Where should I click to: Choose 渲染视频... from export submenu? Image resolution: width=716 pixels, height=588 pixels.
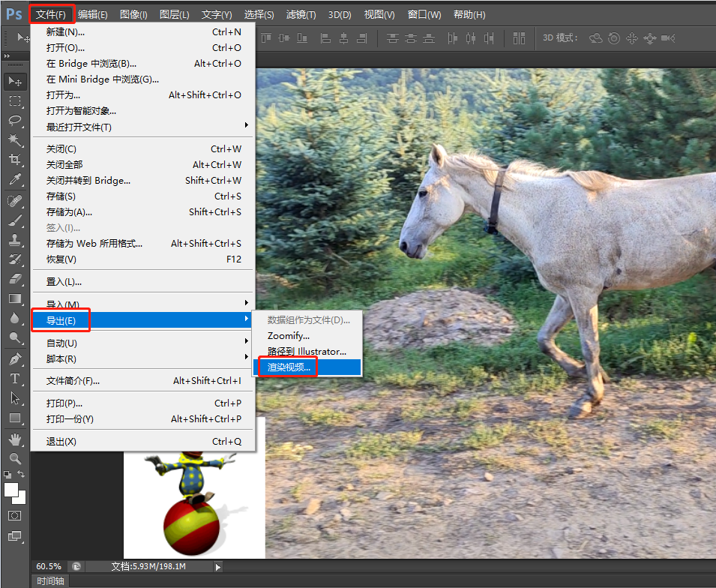[x=307, y=367]
